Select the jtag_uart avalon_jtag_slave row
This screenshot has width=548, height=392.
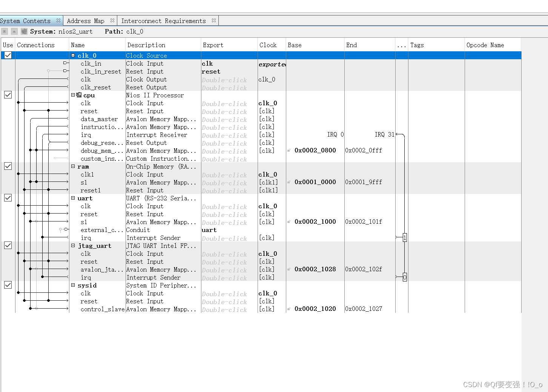(x=261, y=269)
